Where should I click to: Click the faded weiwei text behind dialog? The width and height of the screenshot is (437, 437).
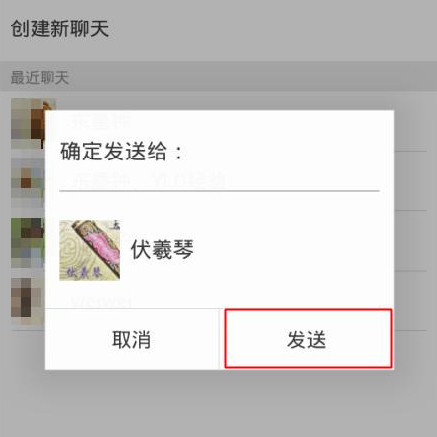(x=101, y=302)
